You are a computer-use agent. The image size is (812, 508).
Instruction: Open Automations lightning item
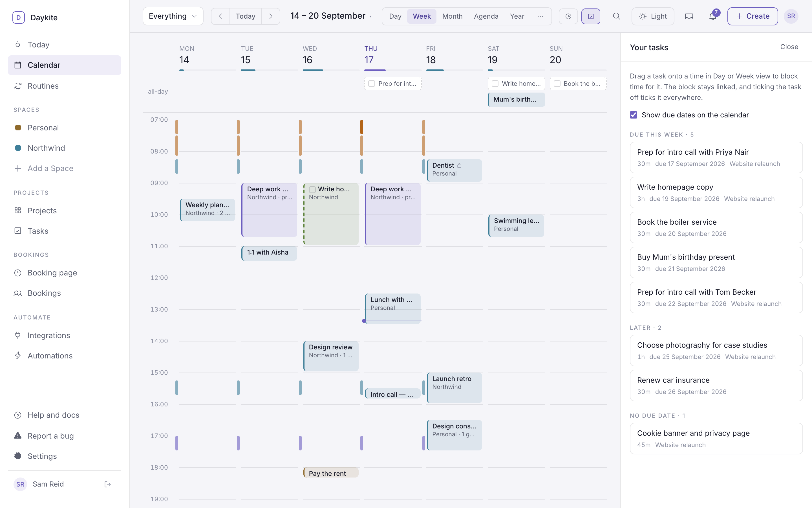click(64, 356)
